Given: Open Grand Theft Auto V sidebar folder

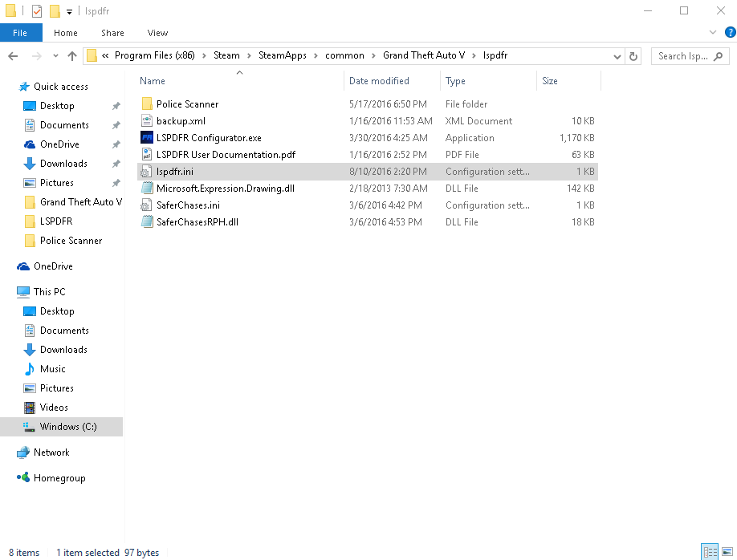Looking at the screenshot, I should point(81,202).
